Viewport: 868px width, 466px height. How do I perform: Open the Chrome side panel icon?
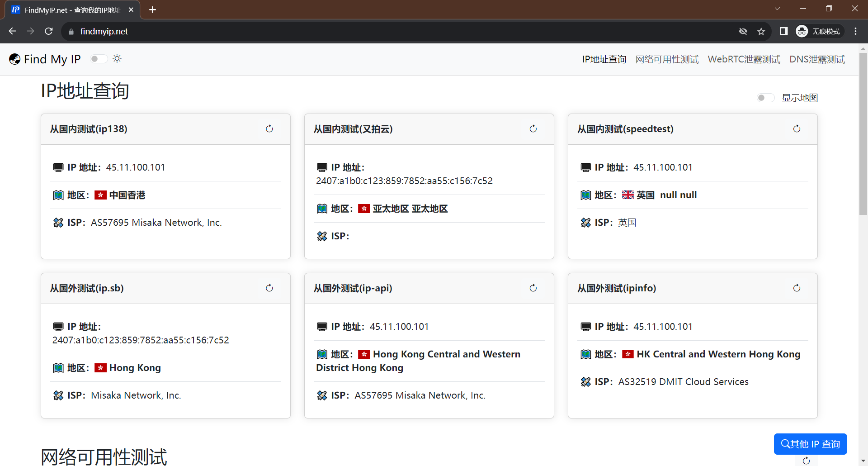pos(783,31)
